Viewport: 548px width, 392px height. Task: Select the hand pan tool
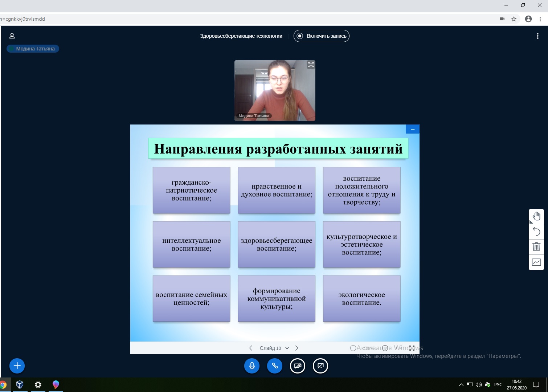click(x=536, y=217)
